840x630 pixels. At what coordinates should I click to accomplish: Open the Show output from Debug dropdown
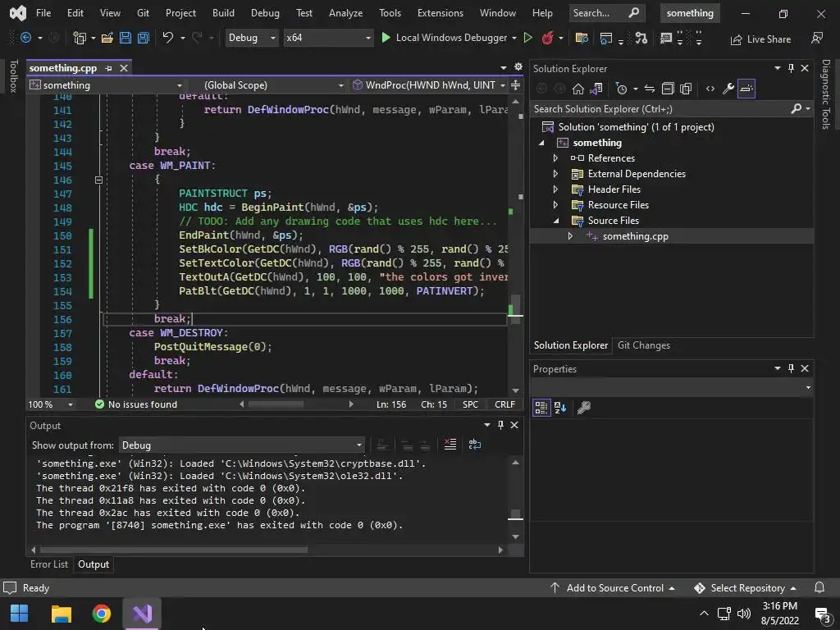point(242,445)
